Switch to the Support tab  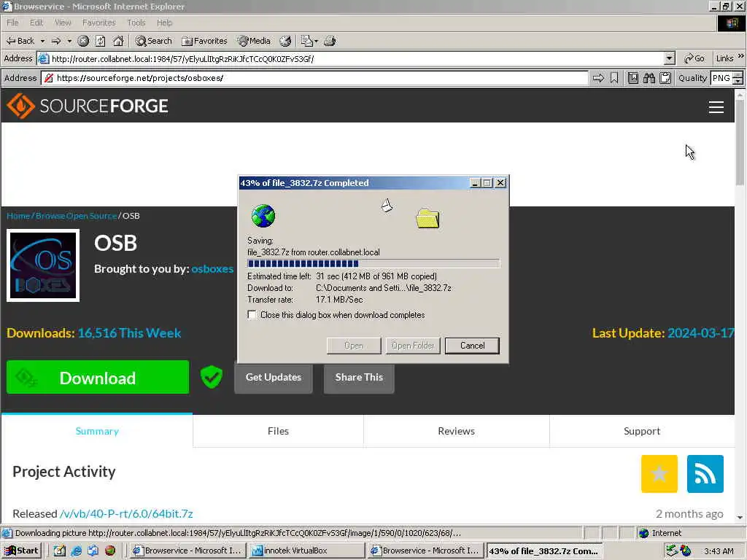click(x=642, y=431)
